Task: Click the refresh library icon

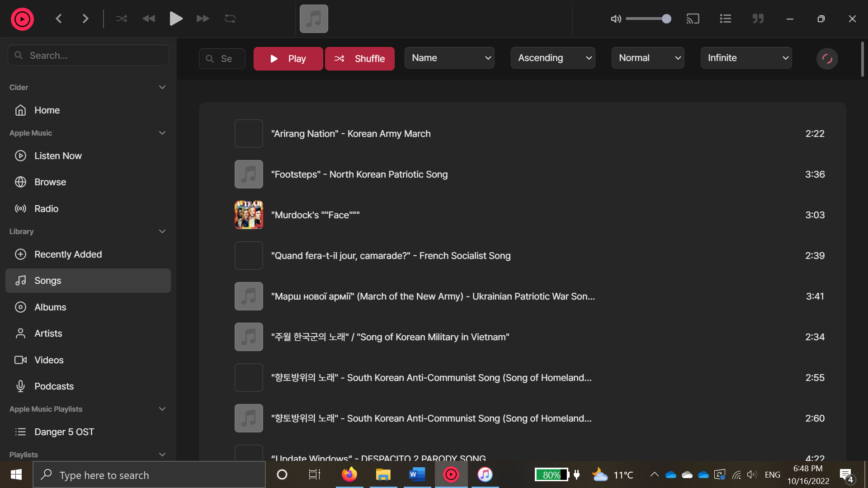Action: click(827, 59)
